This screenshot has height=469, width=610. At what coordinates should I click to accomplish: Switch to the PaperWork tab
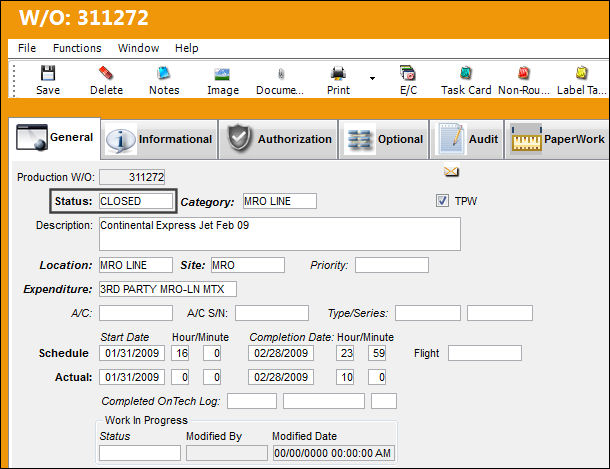557,139
